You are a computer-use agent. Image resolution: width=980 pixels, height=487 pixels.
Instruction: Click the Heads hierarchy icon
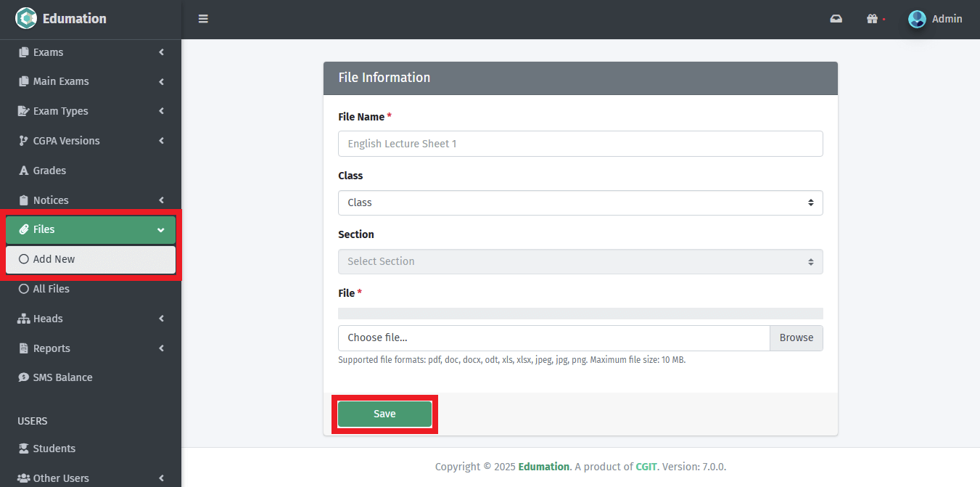point(24,319)
